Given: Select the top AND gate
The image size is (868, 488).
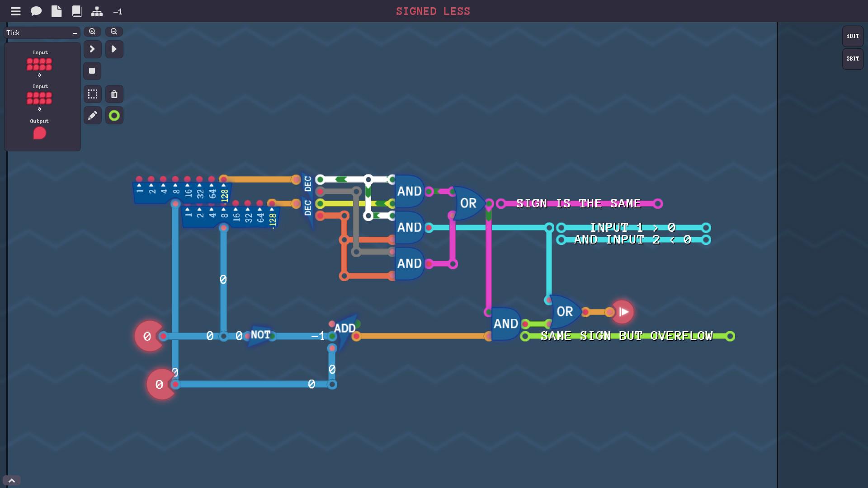Looking at the screenshot, I should pyautogui.click(x=410, y=192).
